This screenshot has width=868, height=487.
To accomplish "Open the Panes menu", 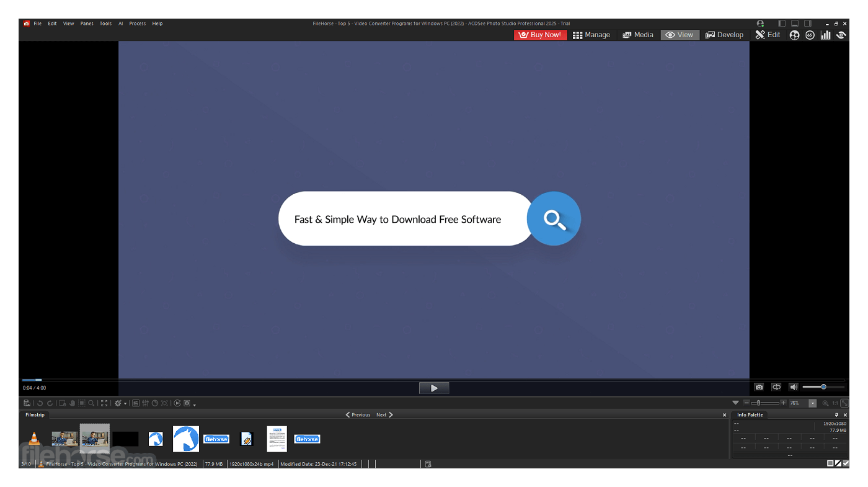I will coord(87,24).
